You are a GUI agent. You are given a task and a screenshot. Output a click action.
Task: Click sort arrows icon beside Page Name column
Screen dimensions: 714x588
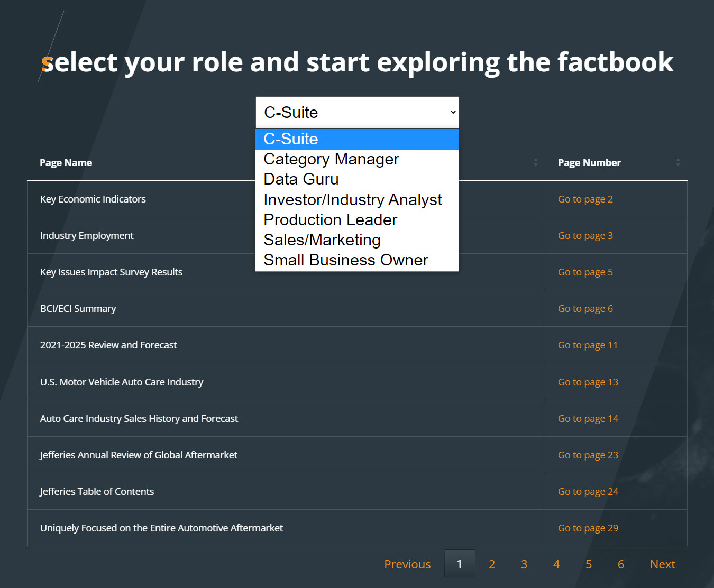[536, 162]
